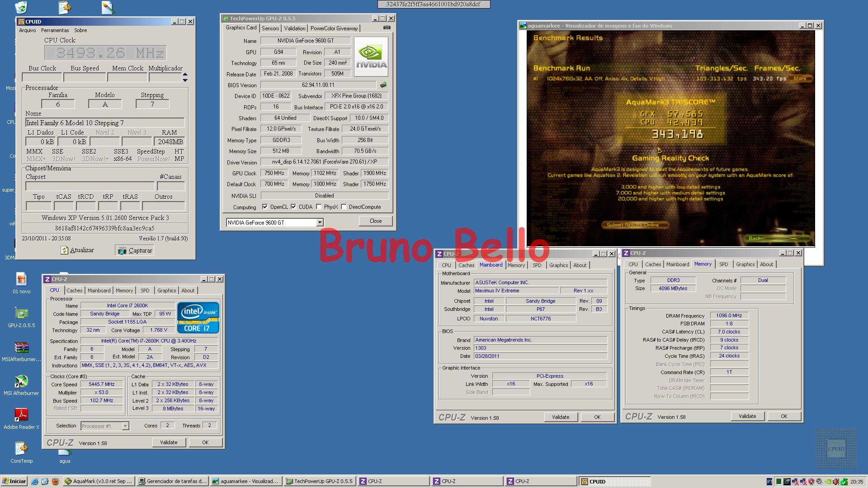The width and height of the screenshot is (868, 488).
Task: Open Firefox from quick launch
Action: (x=55, y=482)
